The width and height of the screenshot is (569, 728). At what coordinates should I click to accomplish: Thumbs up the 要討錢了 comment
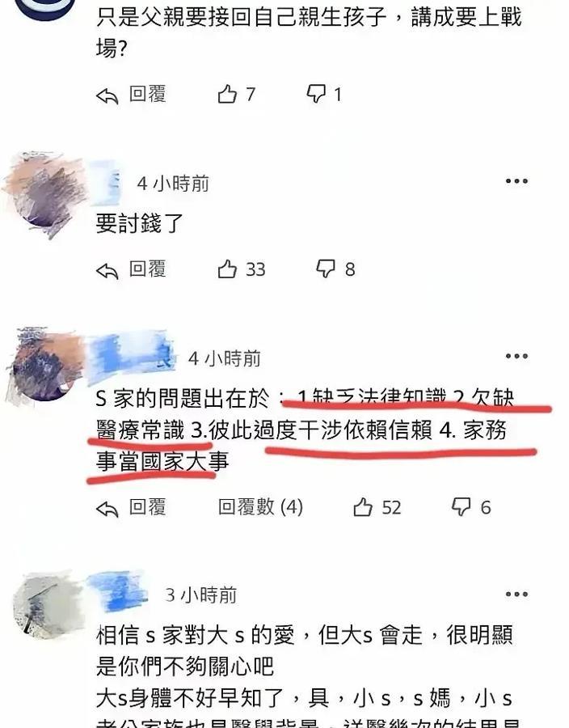(x=227, y=269)
